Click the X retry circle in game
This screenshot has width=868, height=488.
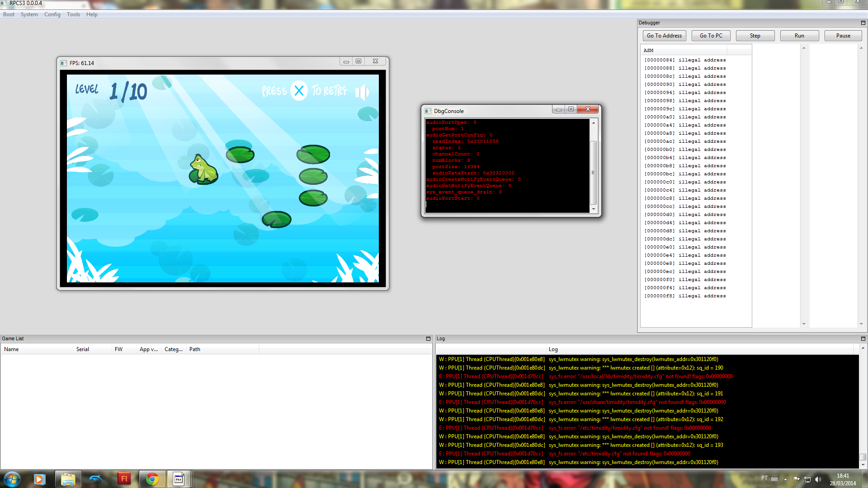[299, 91]
